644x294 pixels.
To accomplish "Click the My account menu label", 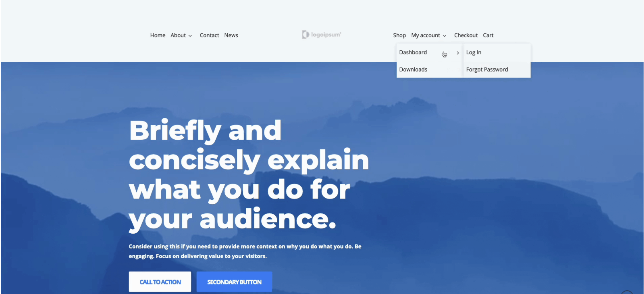I will tap(425, 35).
